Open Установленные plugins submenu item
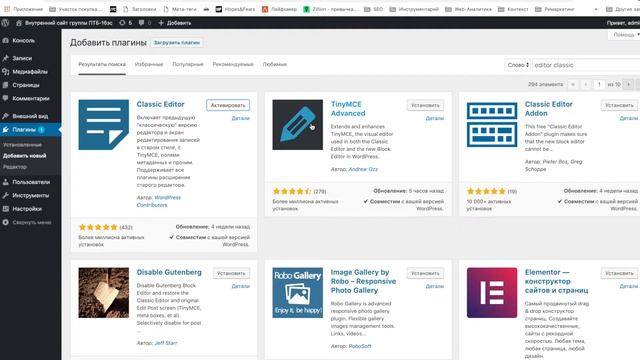 coord(22,145)
